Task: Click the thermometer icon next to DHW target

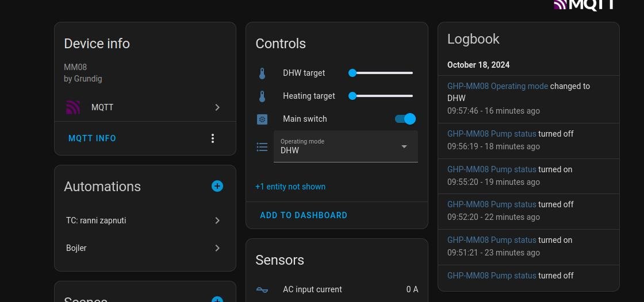Action: click(262, 73)
